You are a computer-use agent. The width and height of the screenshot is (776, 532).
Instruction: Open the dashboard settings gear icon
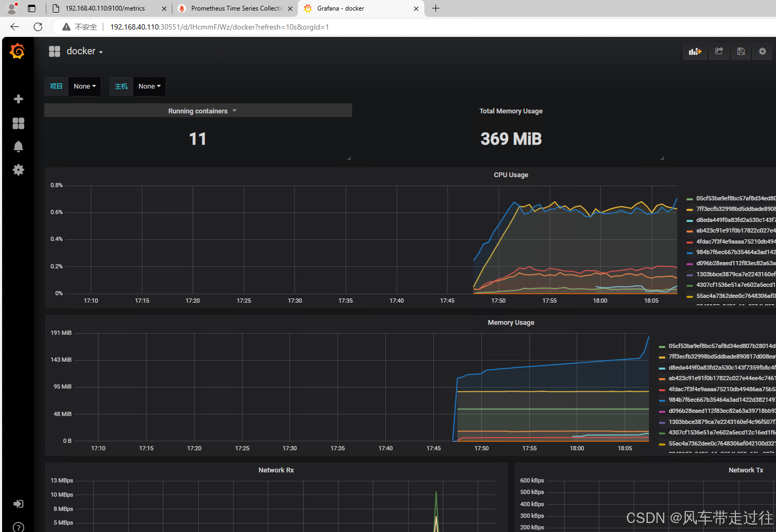762,51
